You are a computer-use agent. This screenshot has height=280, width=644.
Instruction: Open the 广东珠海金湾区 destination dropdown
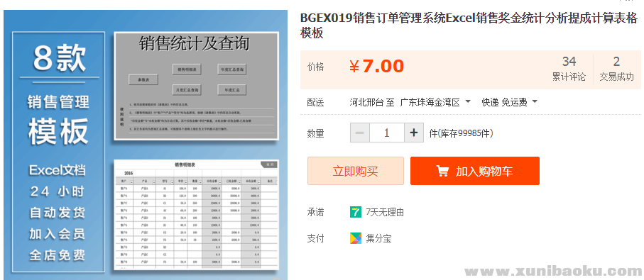click(435, 102)
